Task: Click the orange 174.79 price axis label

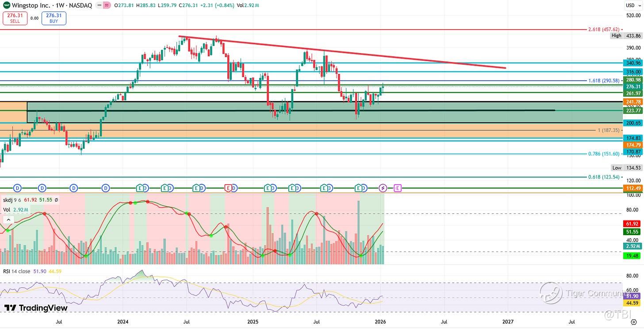Action: (x=632, y=145)
